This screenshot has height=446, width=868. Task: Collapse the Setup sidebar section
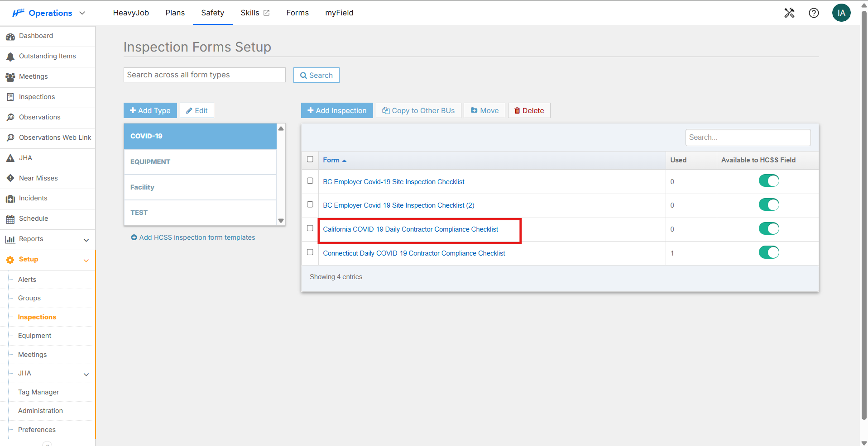(86, 261)
